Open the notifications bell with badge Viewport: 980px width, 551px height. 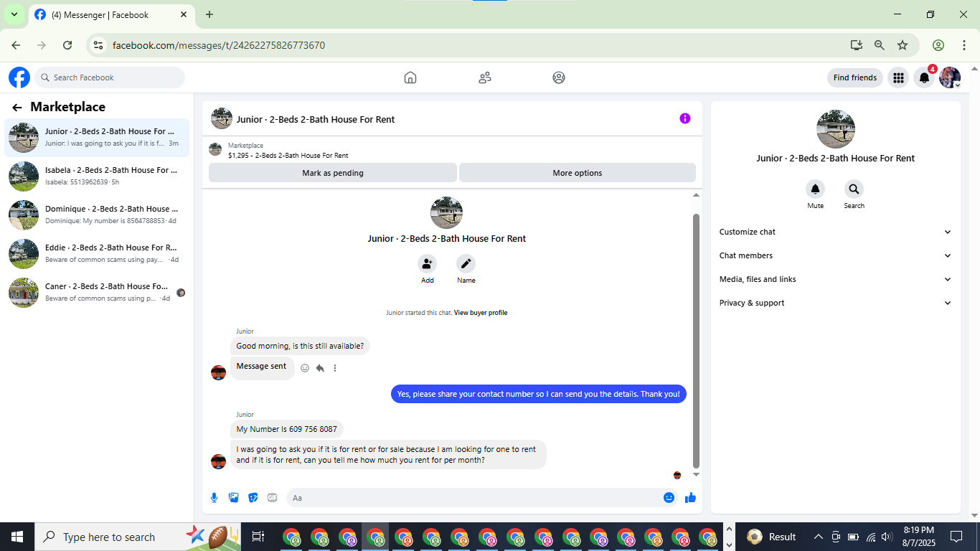pos(925,77)
